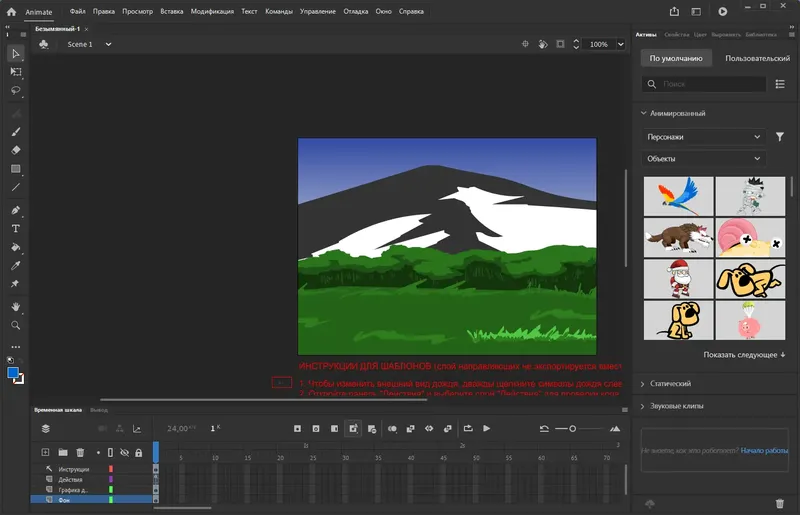The width and height of the screenshot is (800, 515).
Task: Toggle highlight all layers dot
Action: [98, 452]
